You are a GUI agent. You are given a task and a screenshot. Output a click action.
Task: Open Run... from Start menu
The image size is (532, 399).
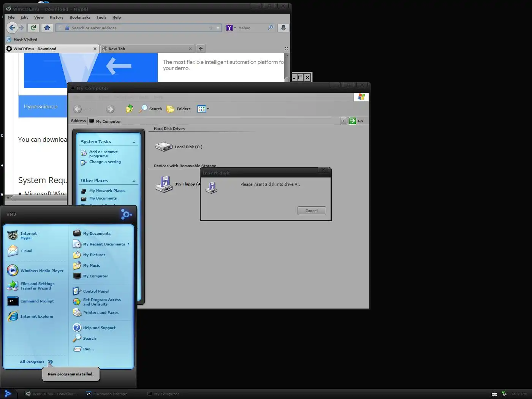pyautogui.click(x=101, y=349)
